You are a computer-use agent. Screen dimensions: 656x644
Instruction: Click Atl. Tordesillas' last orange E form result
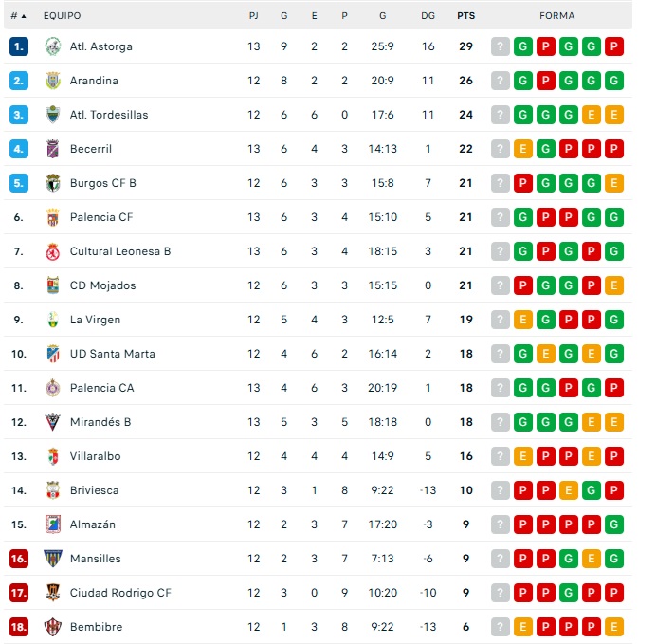(x=614, y=115)
